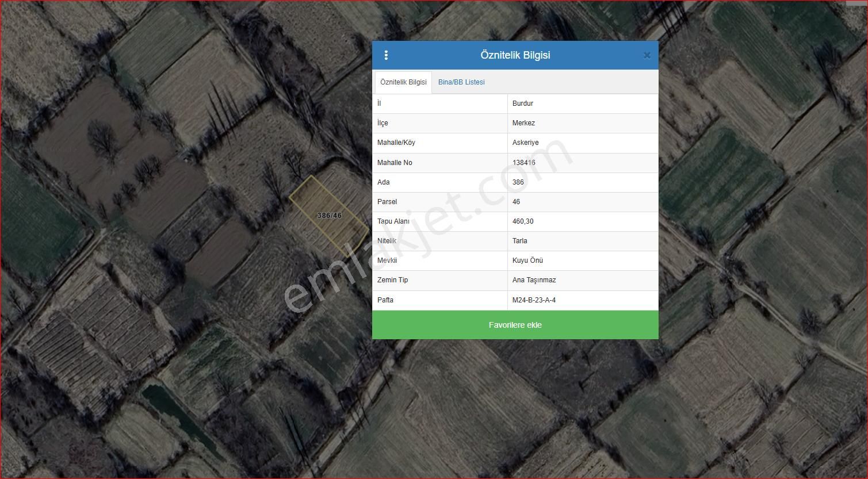The width and height of the screenshot is (868, 479).
Task: Click the Parsel value 46
Action: pyautogui.click(x=516, y=202)
